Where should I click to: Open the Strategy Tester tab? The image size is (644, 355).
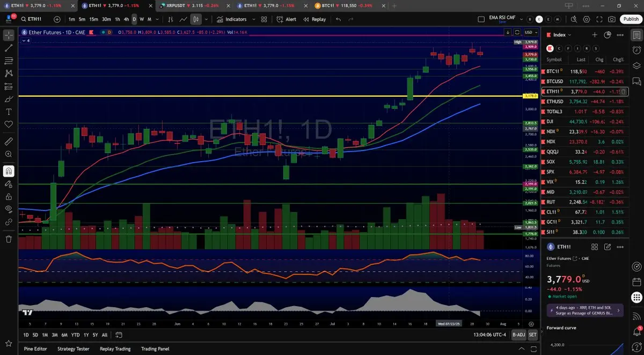coord(74,349)
